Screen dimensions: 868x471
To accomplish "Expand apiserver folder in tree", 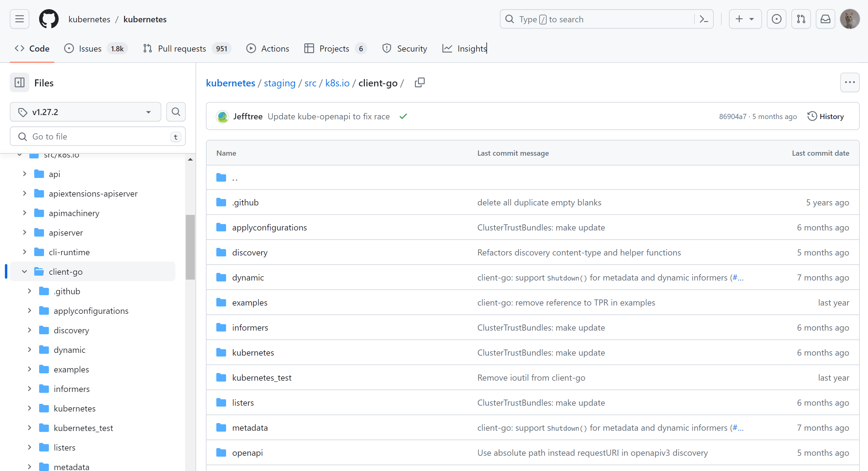I will pos(25,232).
